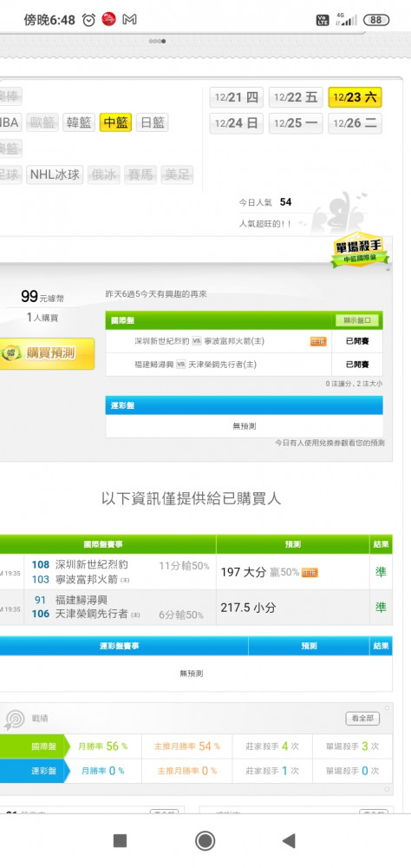Click the target icon beside 戰績
Viewport: 411px width, 868px height.
tap(14, 719)
